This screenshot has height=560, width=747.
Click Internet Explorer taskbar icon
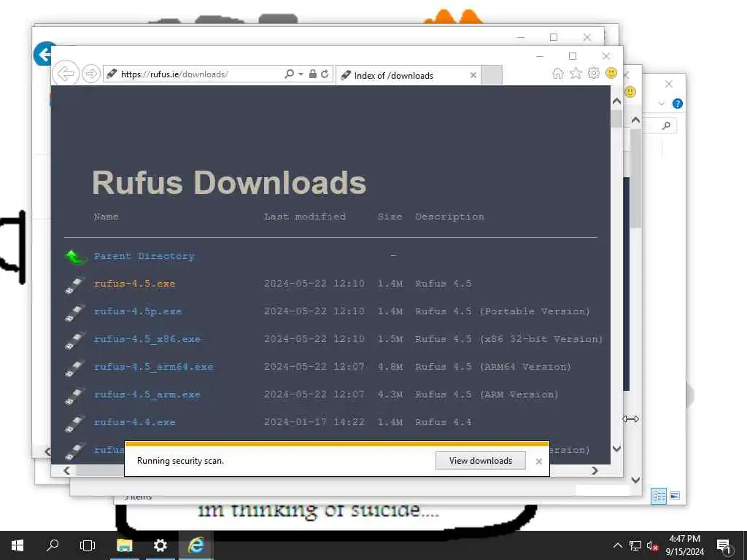(196, 545)
